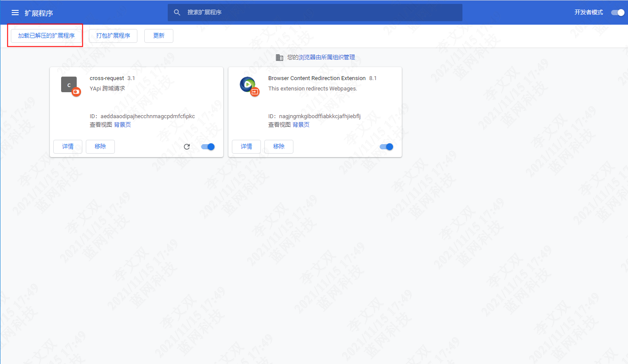Click the 更新 button
Viewport: 628px width, 364px height.
click(x=159, y=36)
